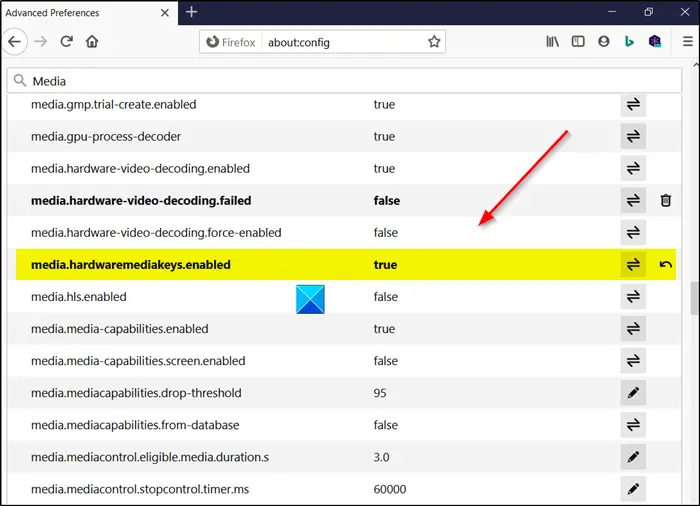This screenshot has width=700, height=506.
Task: Toggle media.hardware-video-decoding.enabled
Action: coord(633,168)
